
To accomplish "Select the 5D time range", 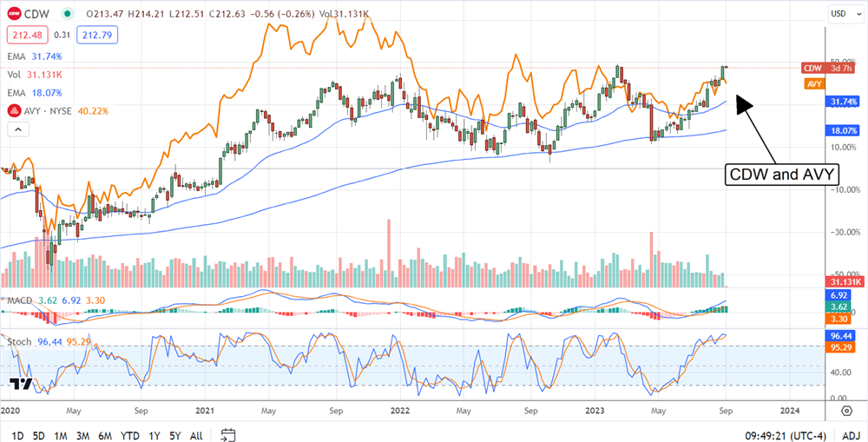I will click(39, 435).
